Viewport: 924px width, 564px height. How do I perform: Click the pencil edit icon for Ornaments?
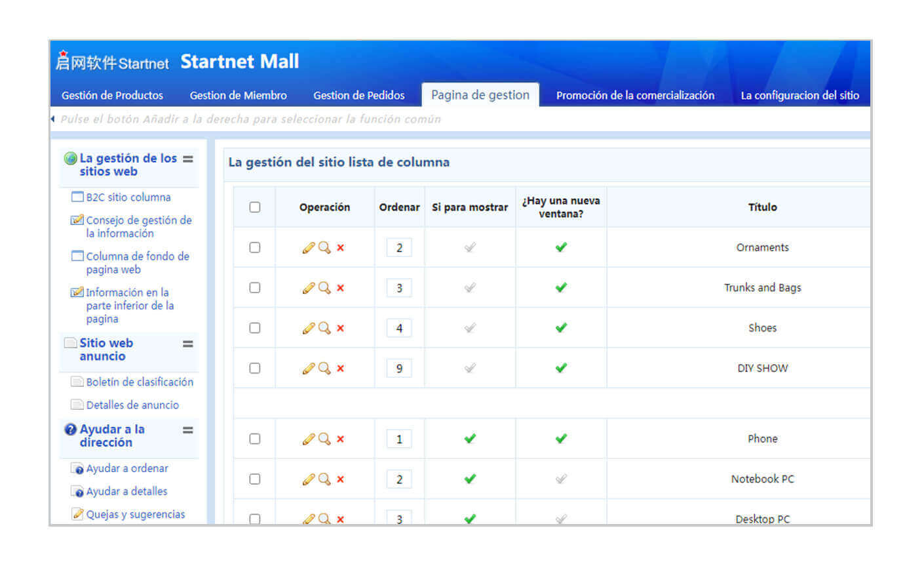[308, 248]
